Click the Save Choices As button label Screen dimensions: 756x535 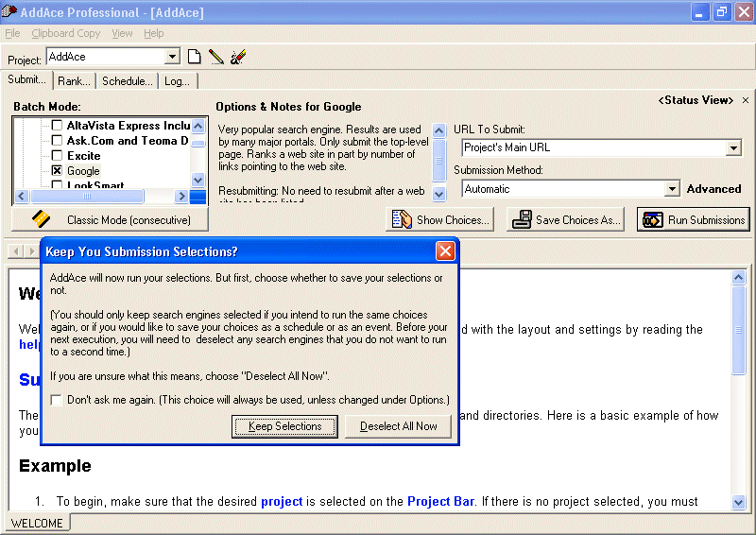(578, 220)
